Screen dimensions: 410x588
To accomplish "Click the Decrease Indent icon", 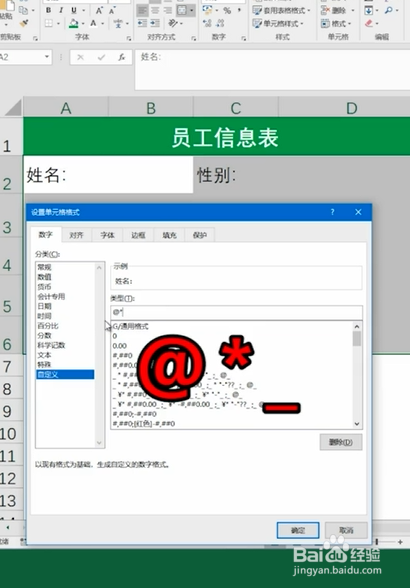I will (142, 24).
